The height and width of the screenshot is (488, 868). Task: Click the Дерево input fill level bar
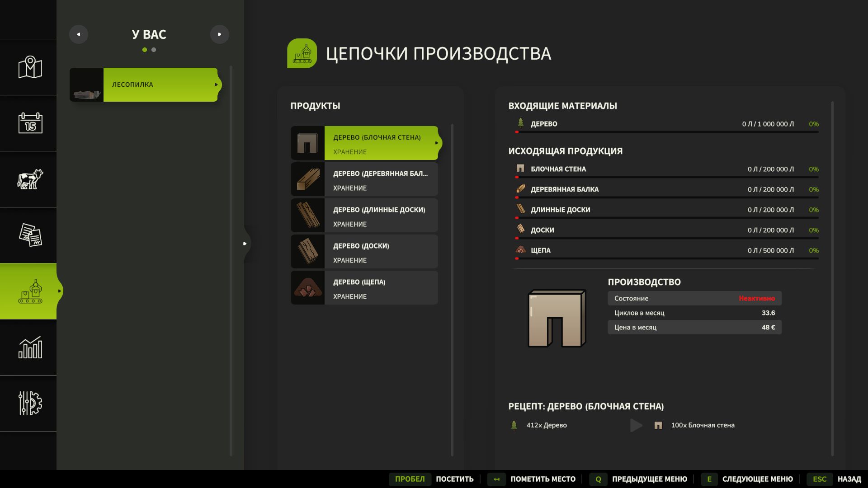click(x=667, y=132)
